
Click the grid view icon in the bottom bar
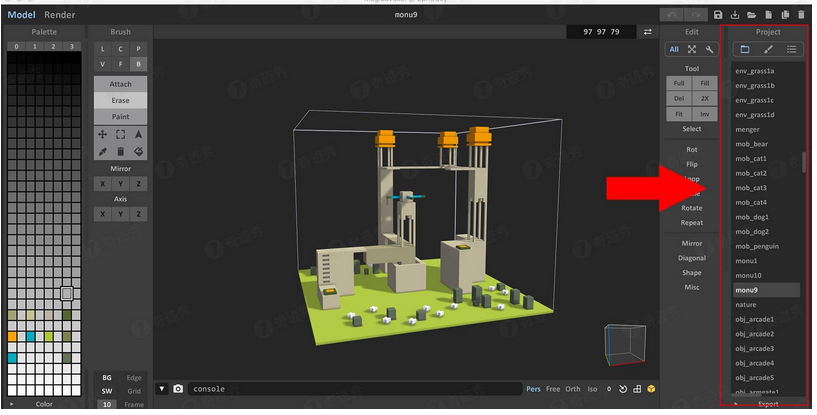[637, 389]
